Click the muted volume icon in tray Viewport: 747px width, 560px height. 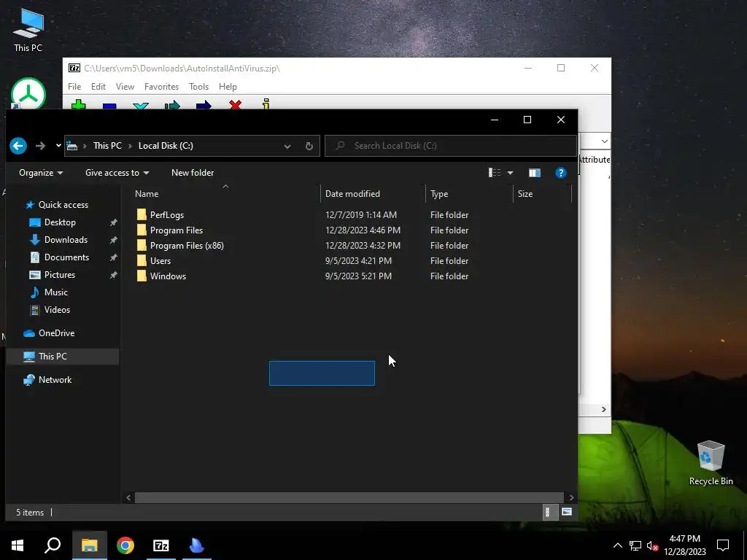tap(652, 545)
